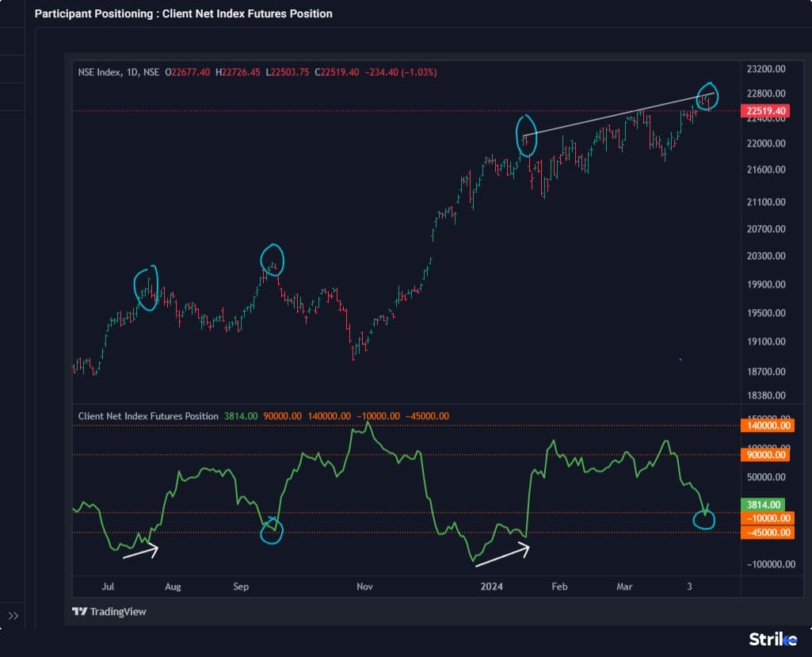The width and height of the screenshot is (812, 657).
Task: Select the orange -10000.00 level label
Action: 766,518
